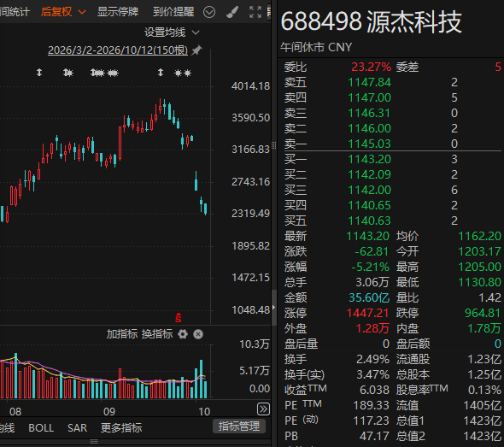The width and height of the screenshot is (504, 447).
Task: Click 流值 value 1405亿
Action: pos(482,405)
